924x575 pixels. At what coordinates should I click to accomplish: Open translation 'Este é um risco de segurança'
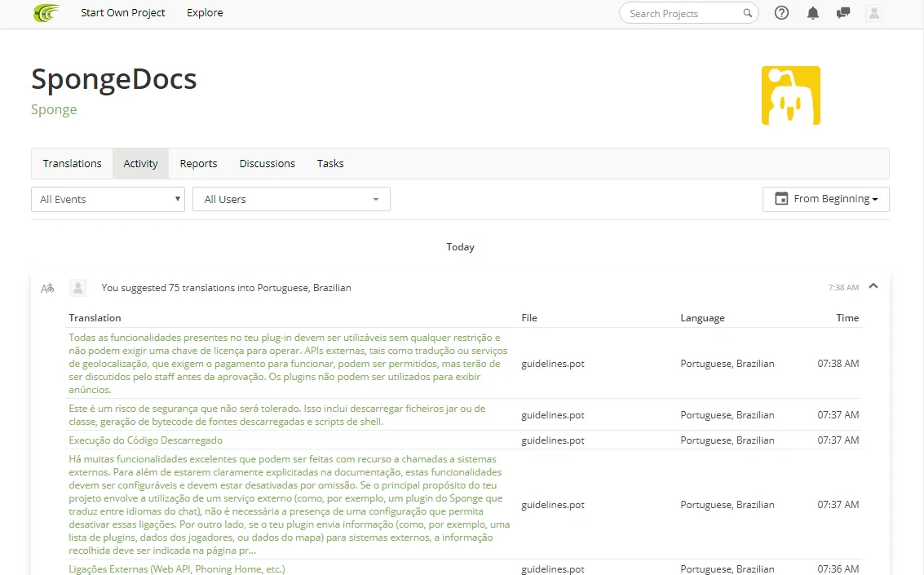point(277,415)
